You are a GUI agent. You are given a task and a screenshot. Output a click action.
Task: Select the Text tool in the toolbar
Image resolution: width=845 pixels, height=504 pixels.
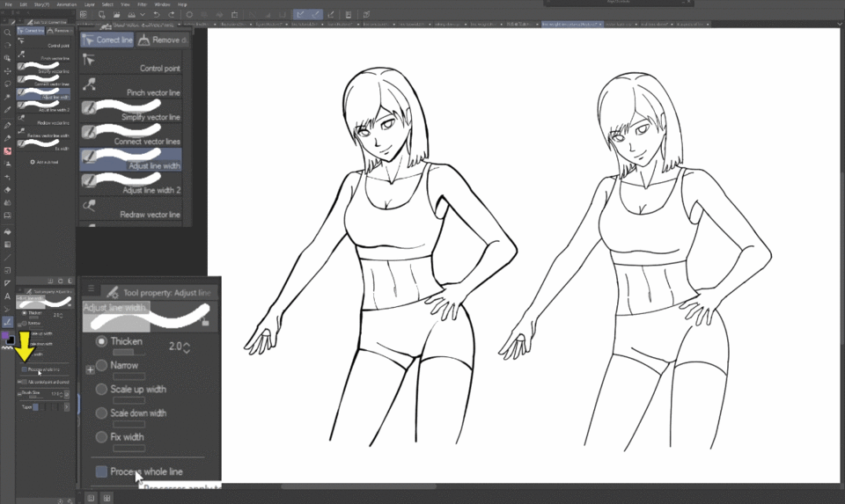(x=8, y=296)
